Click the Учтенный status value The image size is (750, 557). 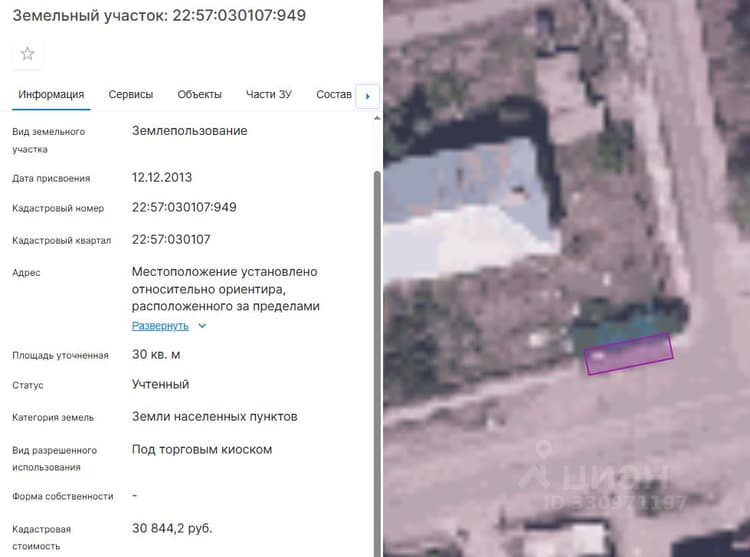[161, 384]
